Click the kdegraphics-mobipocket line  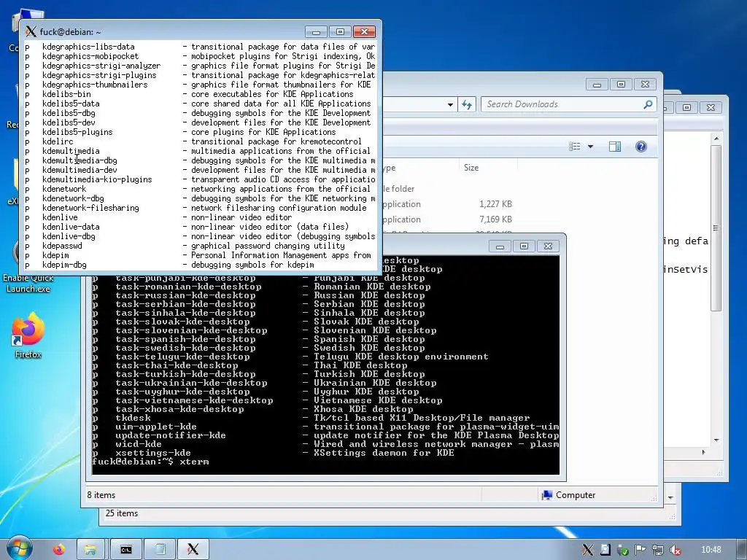point(200,56)
